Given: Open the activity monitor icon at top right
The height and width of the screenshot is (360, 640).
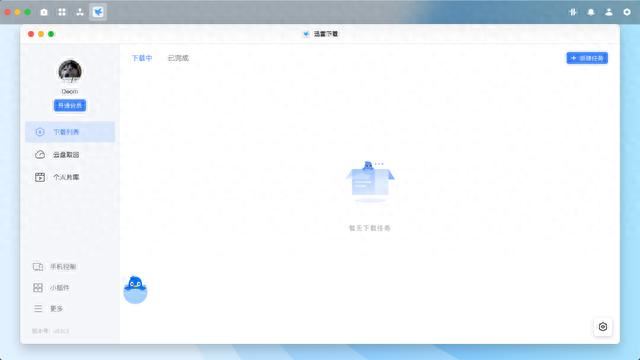Looking at the screenshot, I should pyautogui.click(x=573, y=12).
